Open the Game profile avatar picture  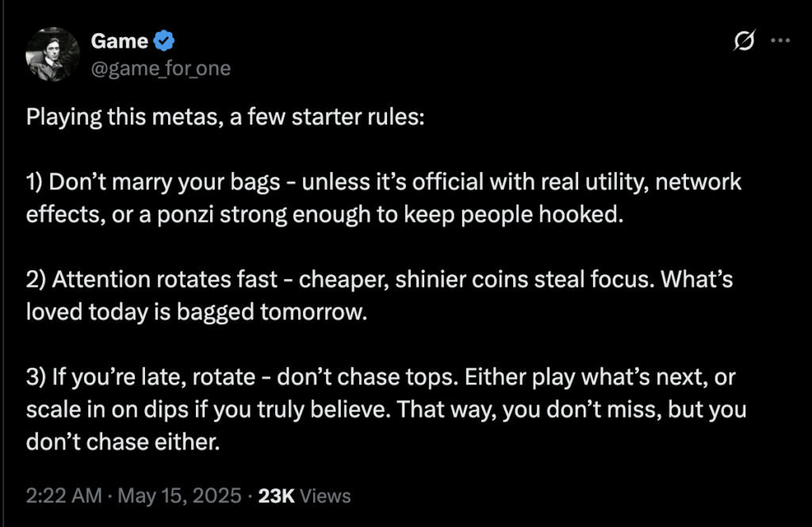(x=52, y=55)
